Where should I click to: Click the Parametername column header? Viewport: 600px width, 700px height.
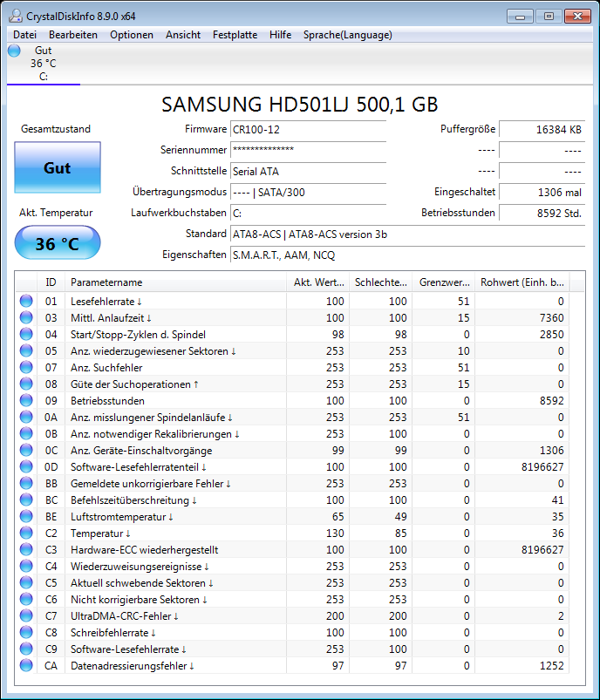point(175,282)
